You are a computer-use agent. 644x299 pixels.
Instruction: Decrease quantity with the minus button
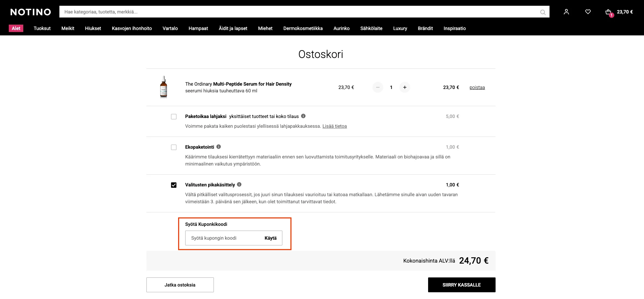[x=378, y=87]
